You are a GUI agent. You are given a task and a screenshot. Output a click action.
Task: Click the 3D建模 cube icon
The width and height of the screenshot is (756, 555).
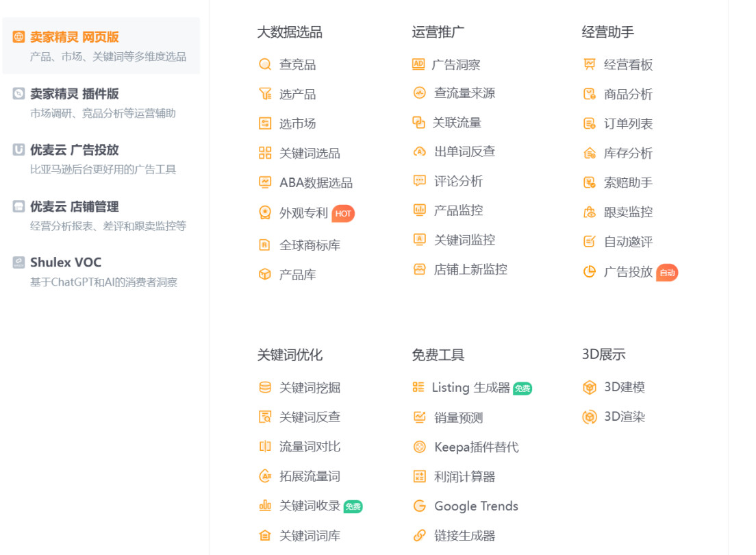589,387
